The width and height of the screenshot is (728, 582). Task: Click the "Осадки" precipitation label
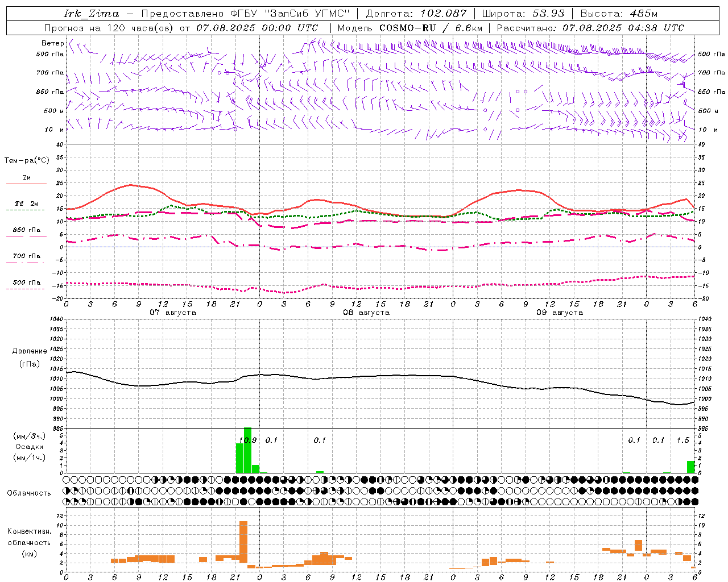(30, 447)
